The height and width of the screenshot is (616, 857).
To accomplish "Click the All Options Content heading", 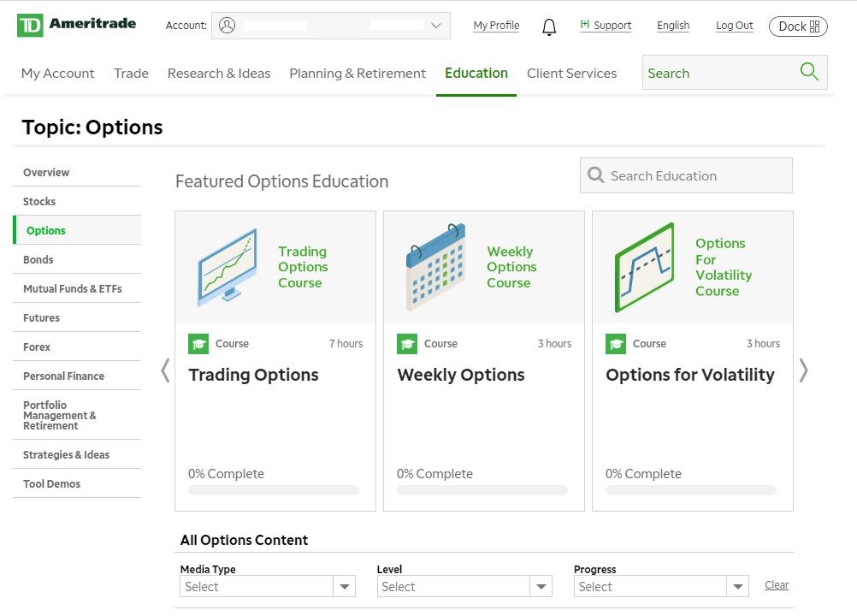I will (244, 540).
